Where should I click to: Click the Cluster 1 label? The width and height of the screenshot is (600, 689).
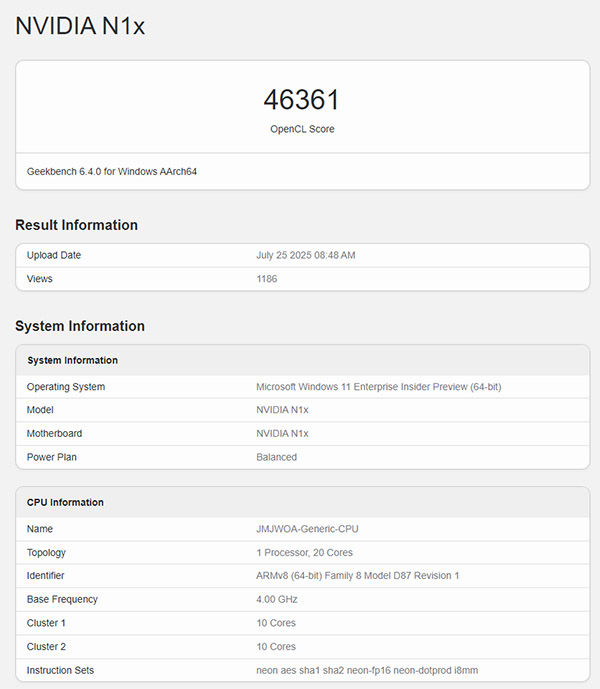(46, 623)
